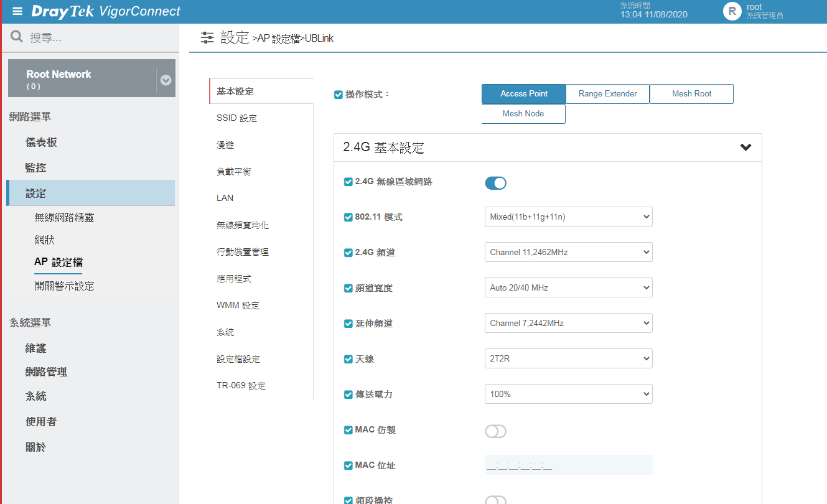Select Range Extender mode button
The height and width of the screenshot is (504, 827).
(x=607, y=94)
